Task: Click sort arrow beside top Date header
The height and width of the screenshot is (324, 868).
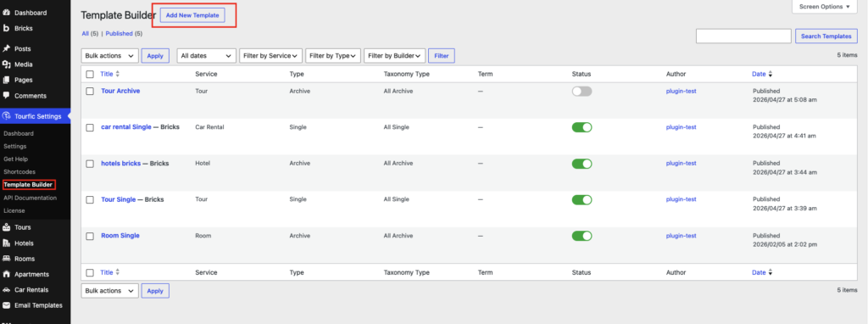Action: (770, 74)
